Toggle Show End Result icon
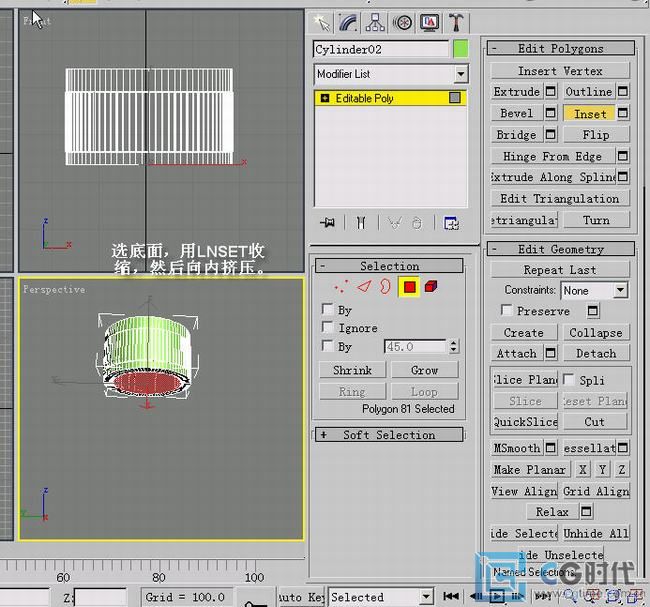 click(x=361, y=223)
